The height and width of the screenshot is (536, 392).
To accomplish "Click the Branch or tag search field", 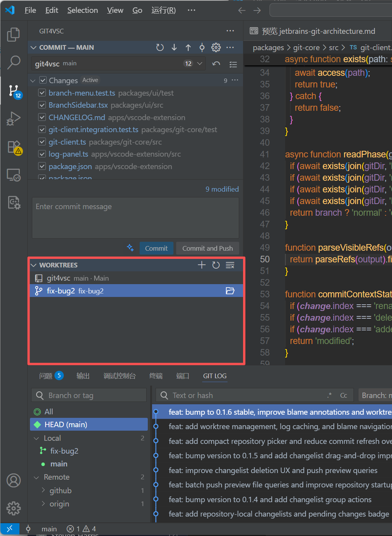I will [89, 395].
